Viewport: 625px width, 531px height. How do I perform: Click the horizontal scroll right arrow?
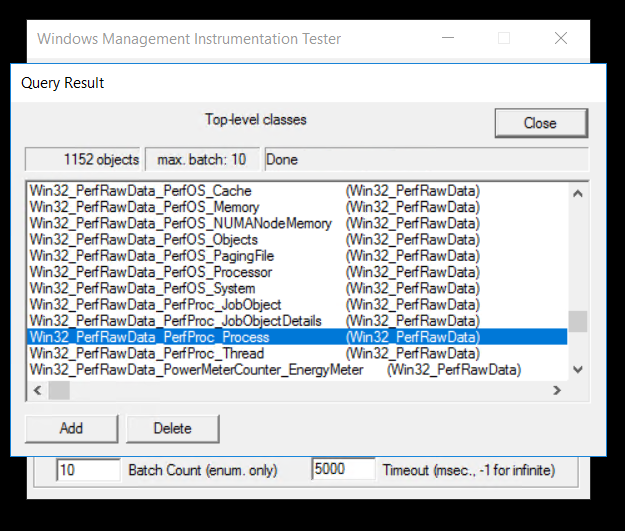[557, 390]
